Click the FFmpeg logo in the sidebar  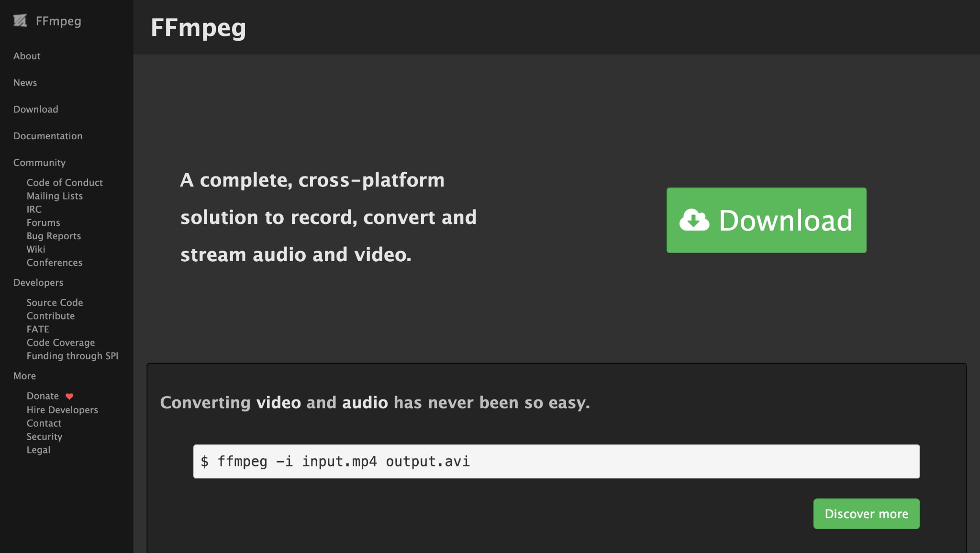[20, 21]
